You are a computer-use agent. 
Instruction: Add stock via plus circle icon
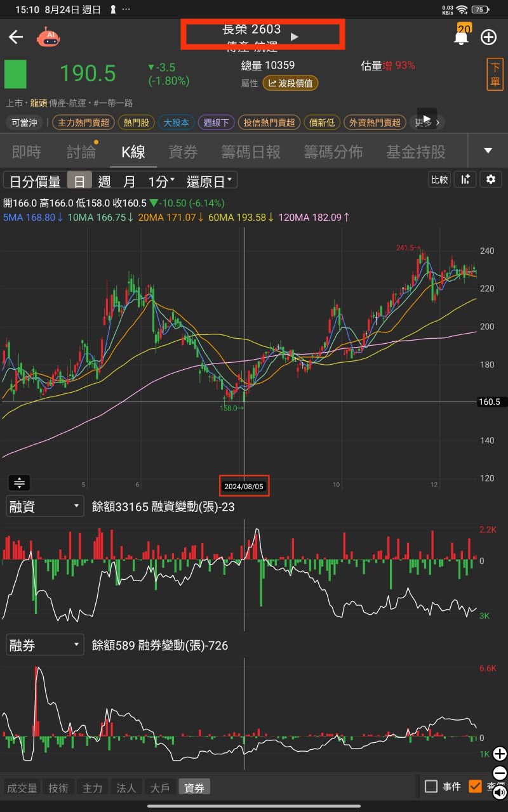pyautogui.click(x=488, y=37)
